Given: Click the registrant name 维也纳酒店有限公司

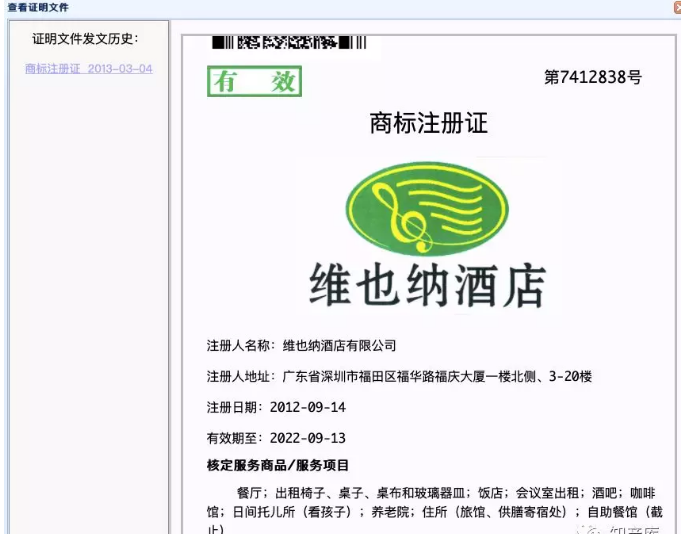Looking at the screenshot, I should (340, 346).
